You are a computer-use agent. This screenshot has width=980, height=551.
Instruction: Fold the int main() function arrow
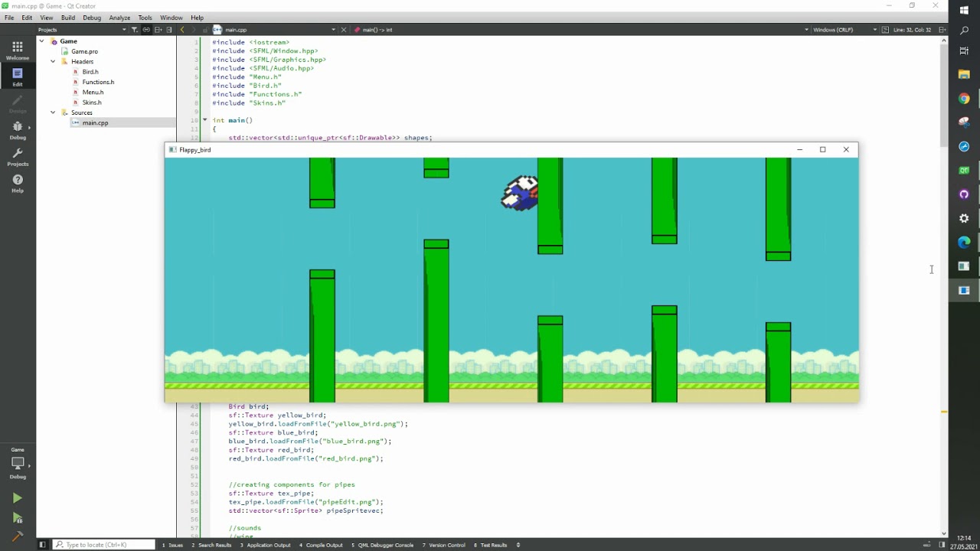[204, 120]
